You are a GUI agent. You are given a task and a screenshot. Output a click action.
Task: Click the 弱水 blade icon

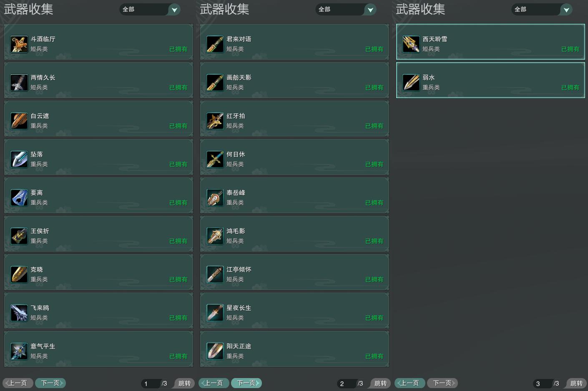pos(411,83)
